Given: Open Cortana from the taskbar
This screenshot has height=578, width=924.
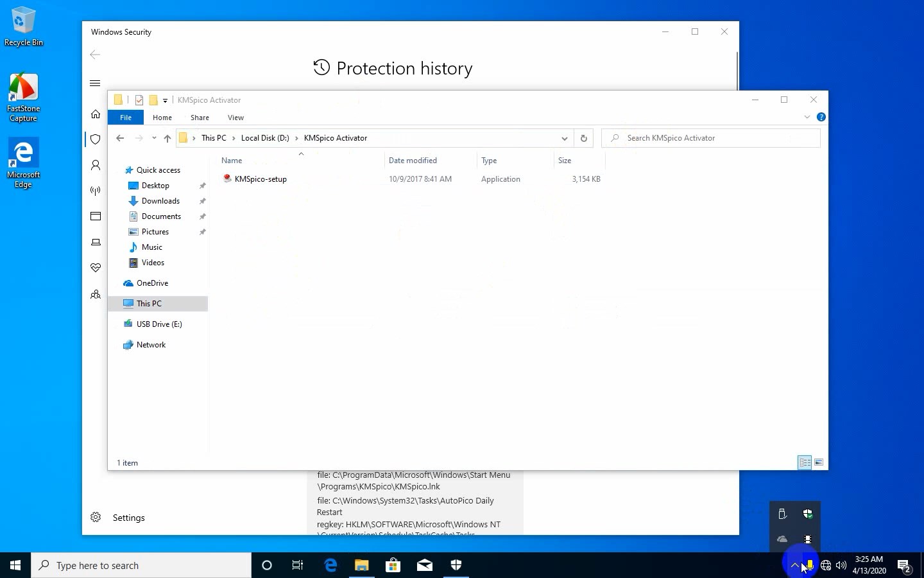Looking at the screenshot, I should tap(267, 565).
